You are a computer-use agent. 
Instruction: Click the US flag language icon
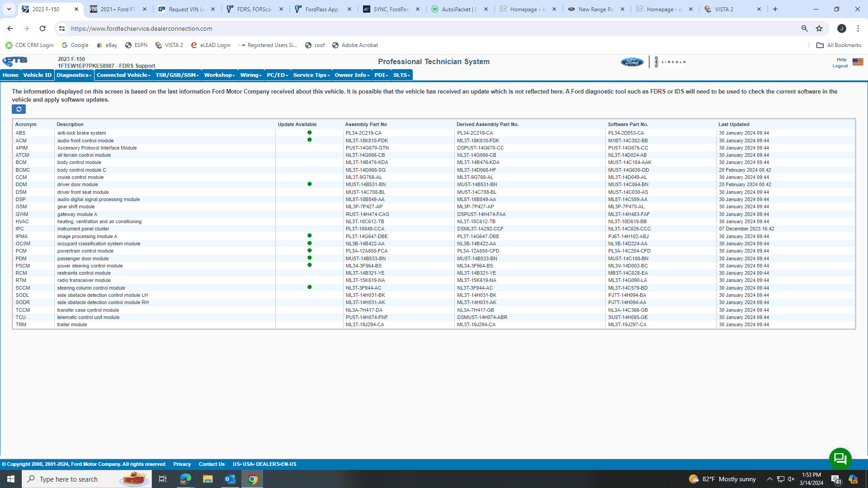pyautogui.click(x=858, y=62)
